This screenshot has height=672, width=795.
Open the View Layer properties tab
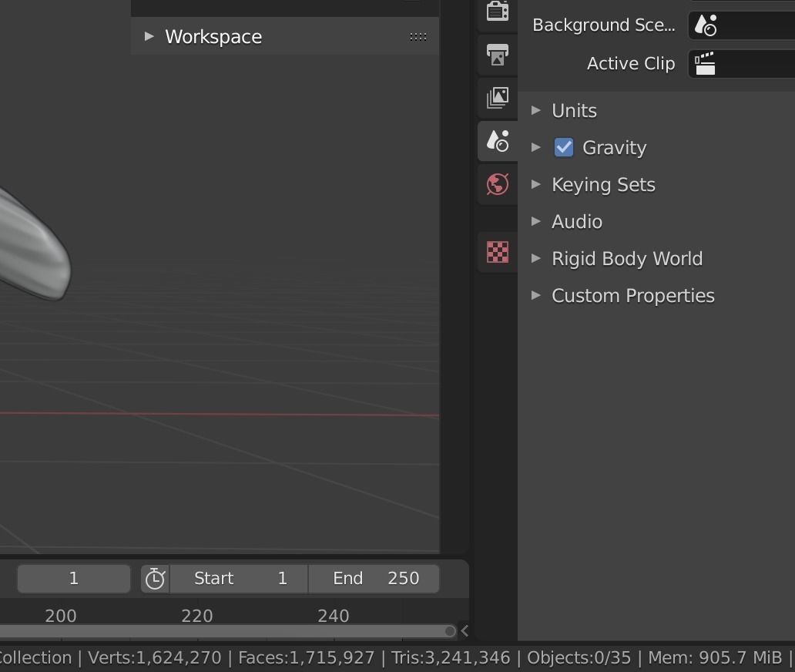coord(498,98)
